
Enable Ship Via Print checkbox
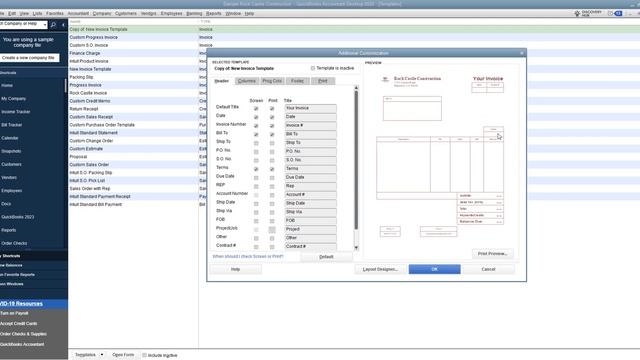pyautogui.click(x=272, y=213)
